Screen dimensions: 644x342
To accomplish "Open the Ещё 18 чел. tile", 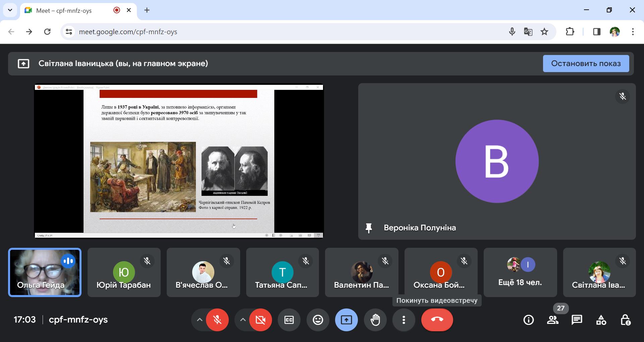I will tap(520, 272).
